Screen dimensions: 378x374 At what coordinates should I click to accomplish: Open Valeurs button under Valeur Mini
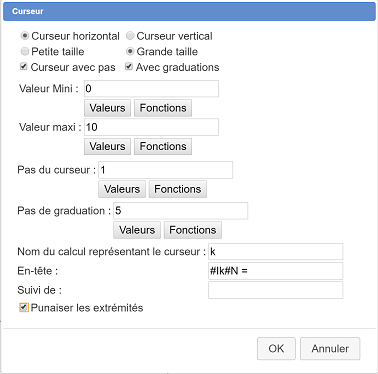coord(107,108)
